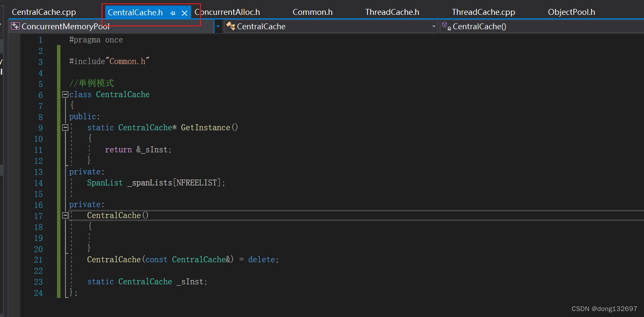The image size is (644, 317).
Task: Open the CentralCache() member dropdown
Action: [x=542, y=26]
